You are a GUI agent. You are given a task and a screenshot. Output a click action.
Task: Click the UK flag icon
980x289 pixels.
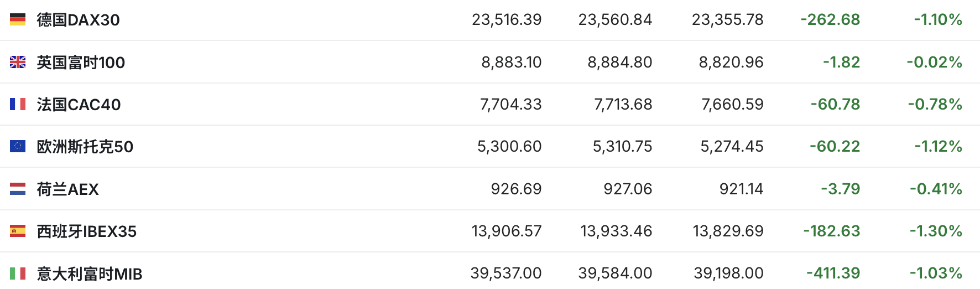point(18,62)
